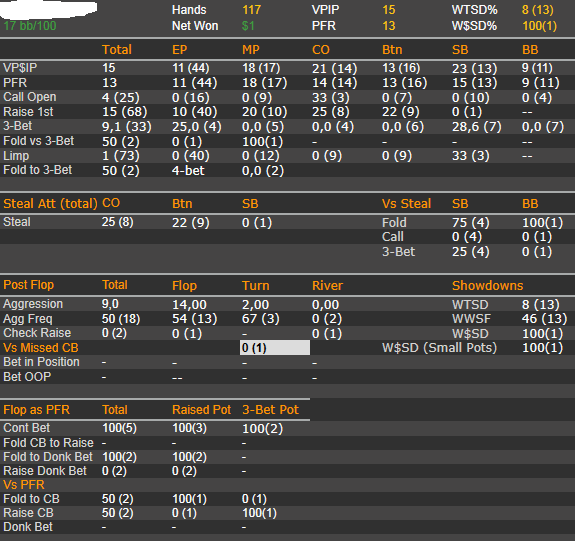This screenshot has width=575, height=541.
Task: Select Limp total value 1 (73)
Action: click(x=121, y=156)
